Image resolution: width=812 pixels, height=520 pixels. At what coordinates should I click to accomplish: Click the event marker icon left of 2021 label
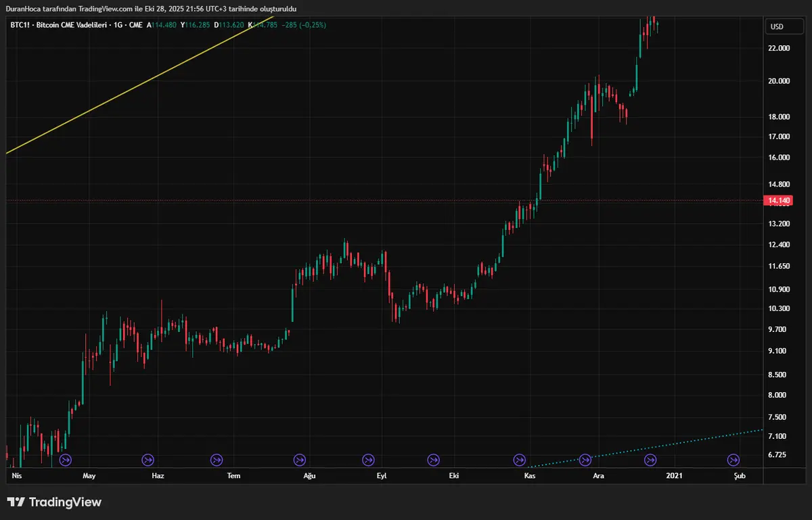[650, 460]
